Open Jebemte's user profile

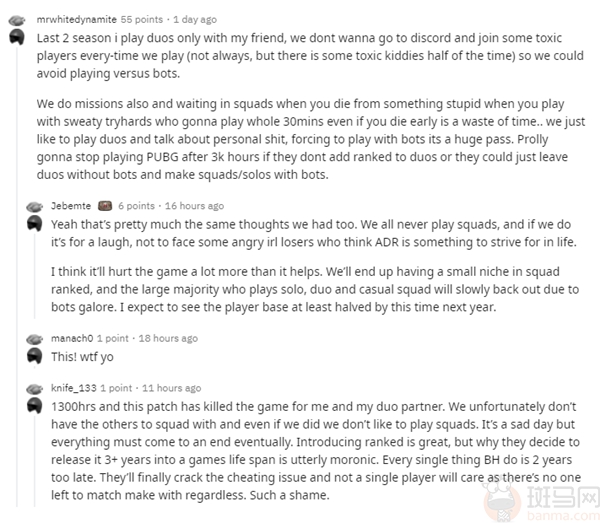(x=70, y=206)
